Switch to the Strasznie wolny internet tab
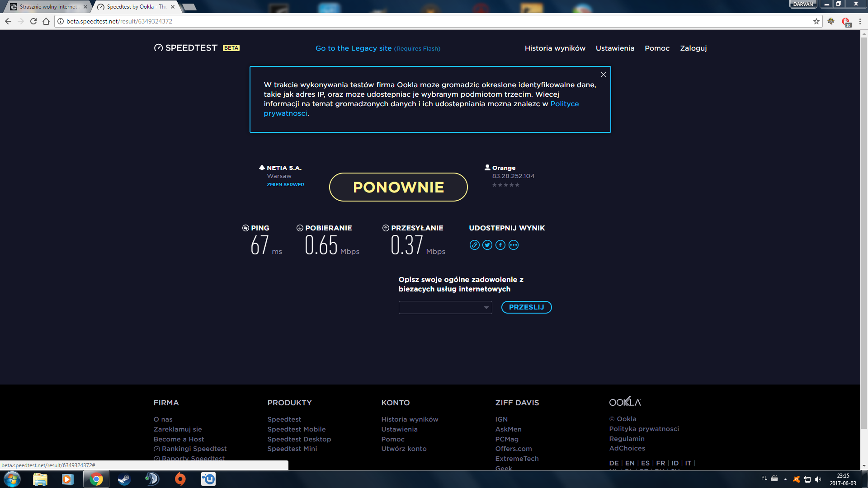 [48, 7]
